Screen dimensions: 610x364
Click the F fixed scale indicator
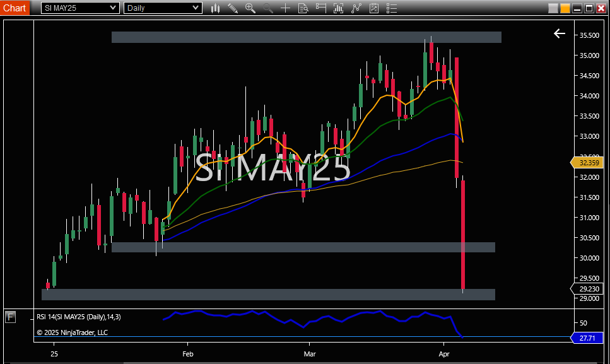coord(11,317)
